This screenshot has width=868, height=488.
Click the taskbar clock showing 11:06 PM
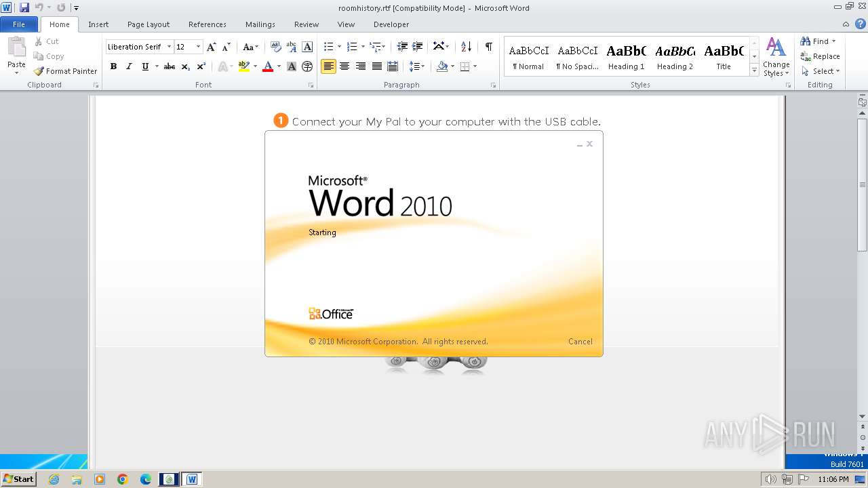point(833,479)
